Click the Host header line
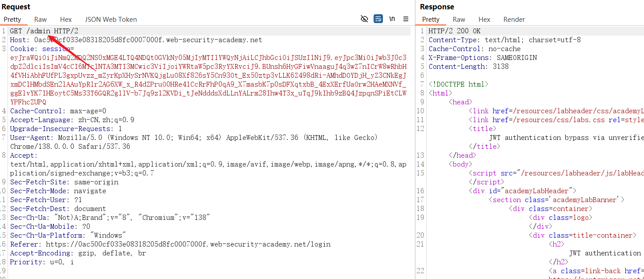This screenshot has height=279, width=644. tap(136, 40)
